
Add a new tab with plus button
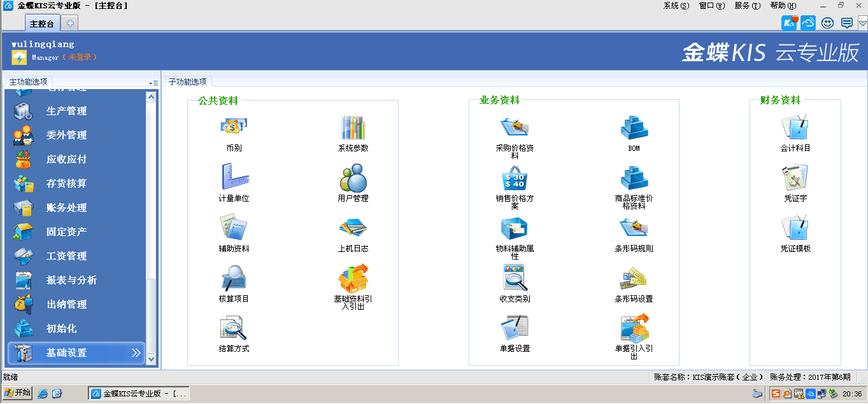[70, 24]
